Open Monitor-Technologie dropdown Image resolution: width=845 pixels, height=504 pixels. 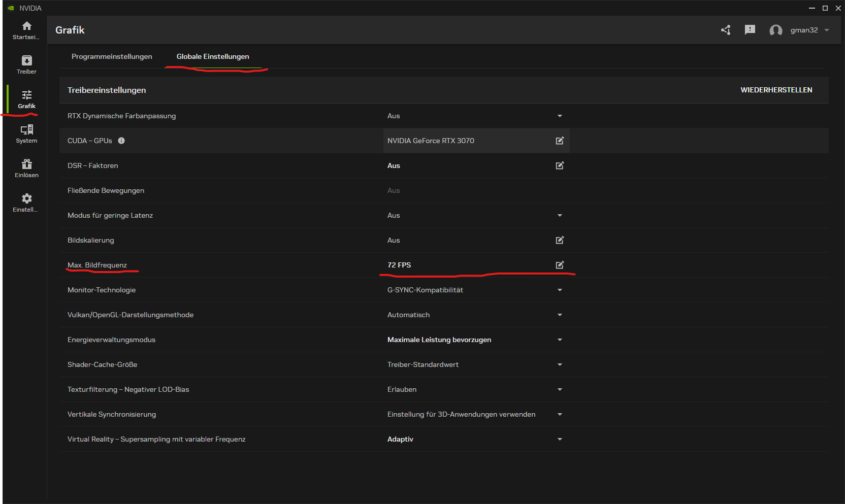[x=560, y=290]
